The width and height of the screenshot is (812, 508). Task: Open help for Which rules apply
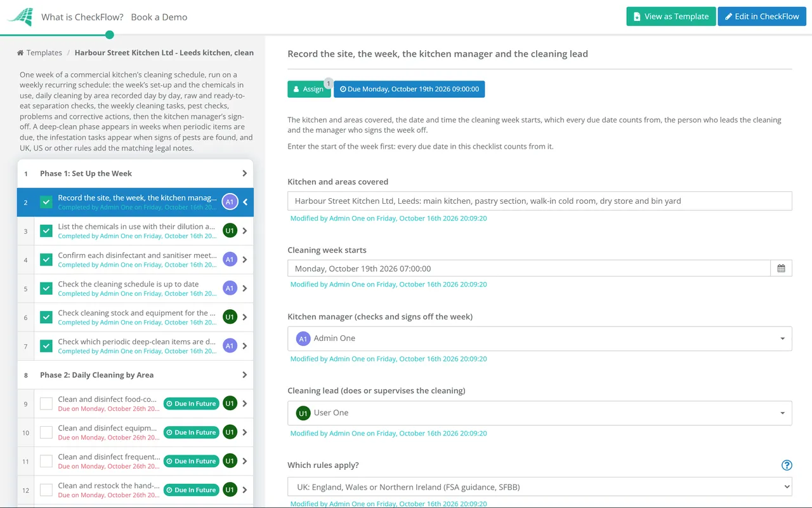click(787, 465)
